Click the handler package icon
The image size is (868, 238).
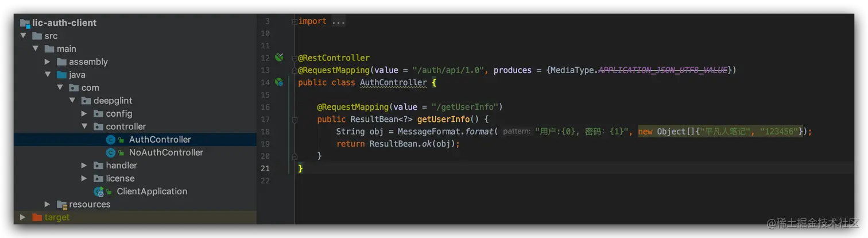pos(98,165)
